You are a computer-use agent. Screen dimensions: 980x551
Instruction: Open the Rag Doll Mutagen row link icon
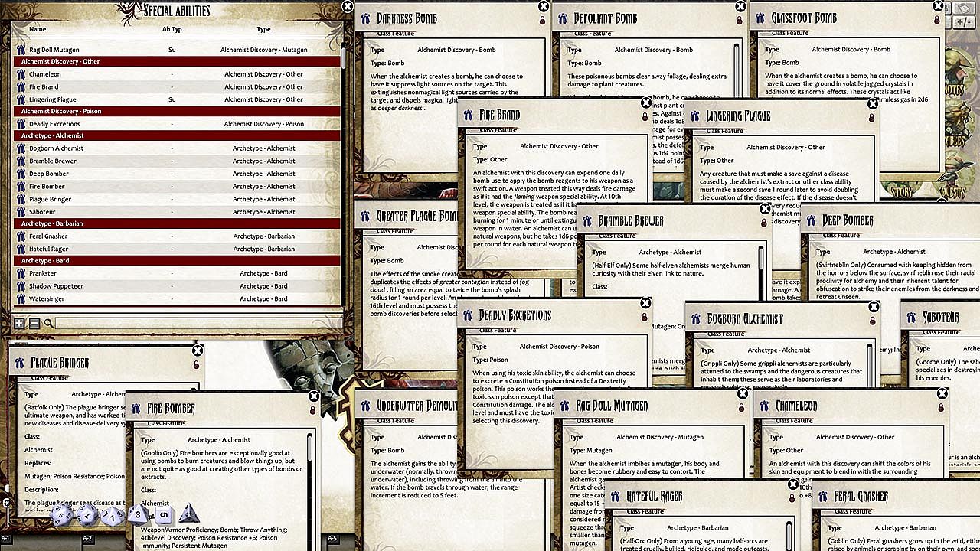pos(21,50)
